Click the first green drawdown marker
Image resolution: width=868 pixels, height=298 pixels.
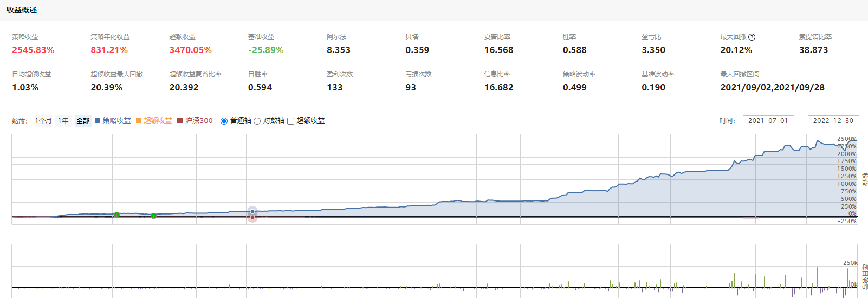coord(116,215)
